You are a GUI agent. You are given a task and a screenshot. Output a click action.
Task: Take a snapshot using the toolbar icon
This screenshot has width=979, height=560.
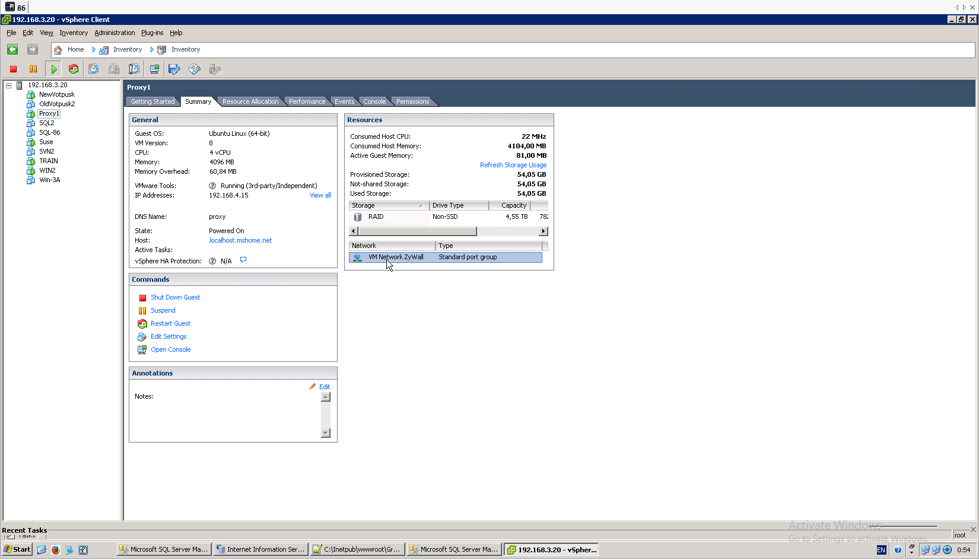pos(94,69)
